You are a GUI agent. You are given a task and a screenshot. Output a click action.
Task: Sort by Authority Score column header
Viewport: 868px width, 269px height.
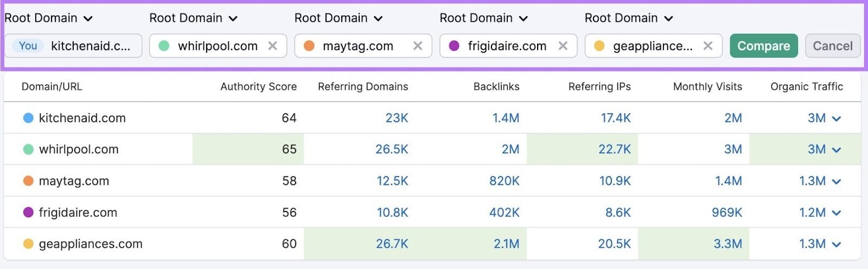258,86
